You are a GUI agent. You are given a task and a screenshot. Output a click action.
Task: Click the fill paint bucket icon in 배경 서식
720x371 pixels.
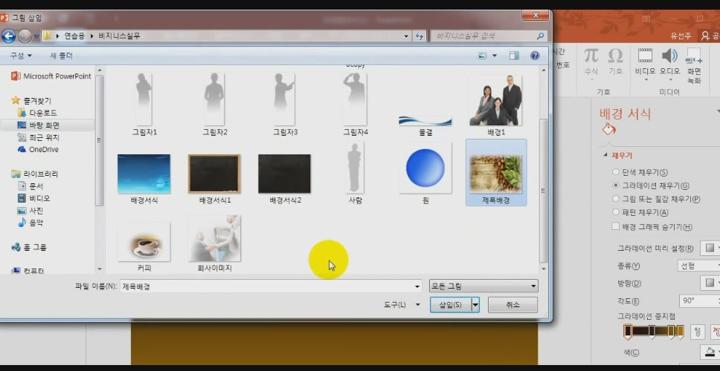click(608, 130)
